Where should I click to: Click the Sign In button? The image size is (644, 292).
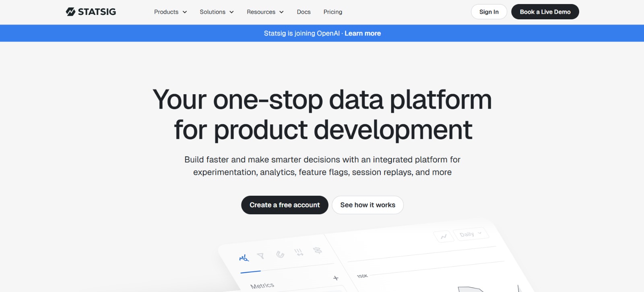pyautogui.click(x=489, y=12)
